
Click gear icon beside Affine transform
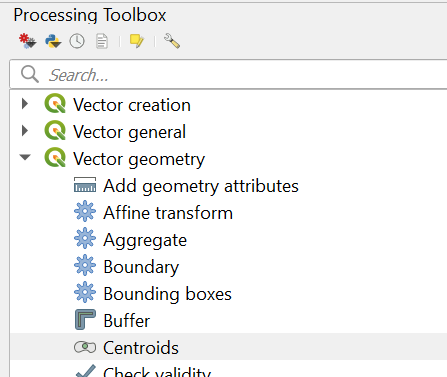[85, 211]
